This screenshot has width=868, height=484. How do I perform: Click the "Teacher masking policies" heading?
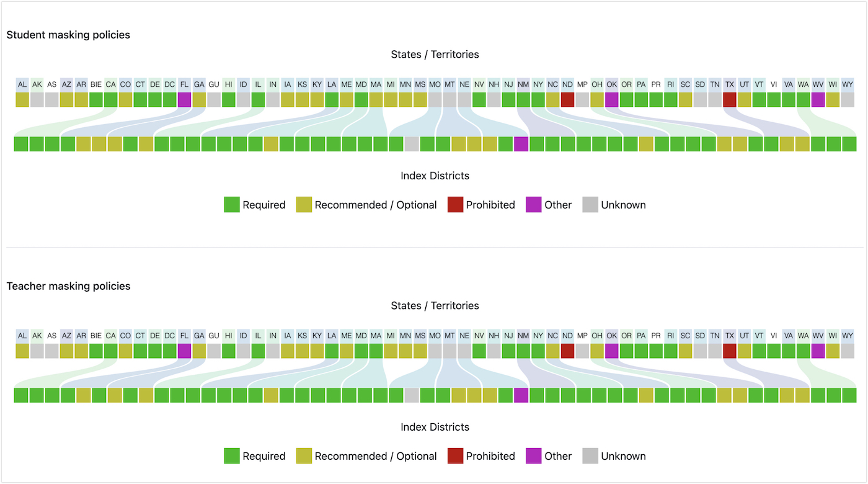pos(68,286)
